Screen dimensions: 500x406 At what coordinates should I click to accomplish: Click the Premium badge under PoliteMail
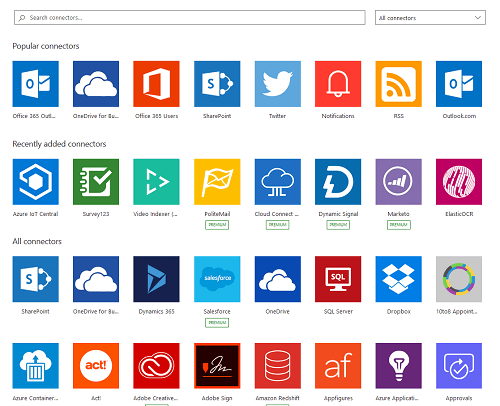217,225
